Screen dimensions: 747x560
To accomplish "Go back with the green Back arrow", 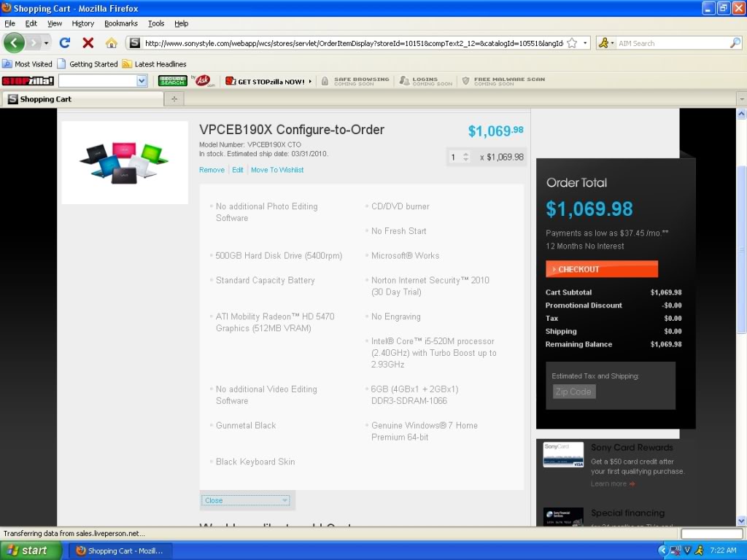I will pyautogui.click(x=14, y=43).
